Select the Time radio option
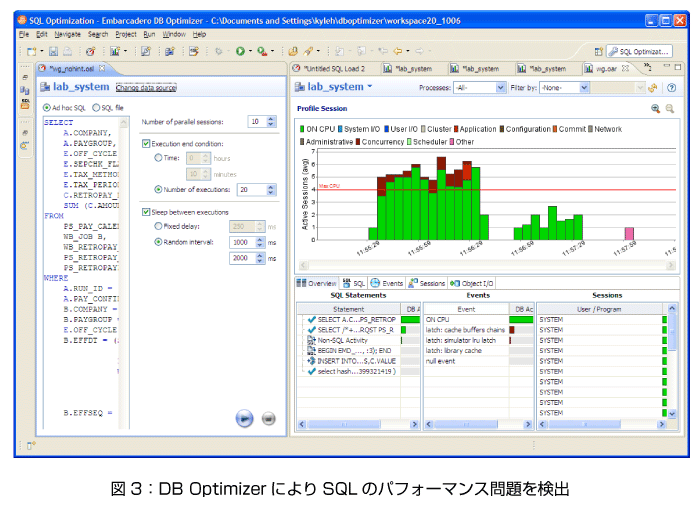This screenshot has height=507, width=700. pyautogui.click(x=158, y=158)
